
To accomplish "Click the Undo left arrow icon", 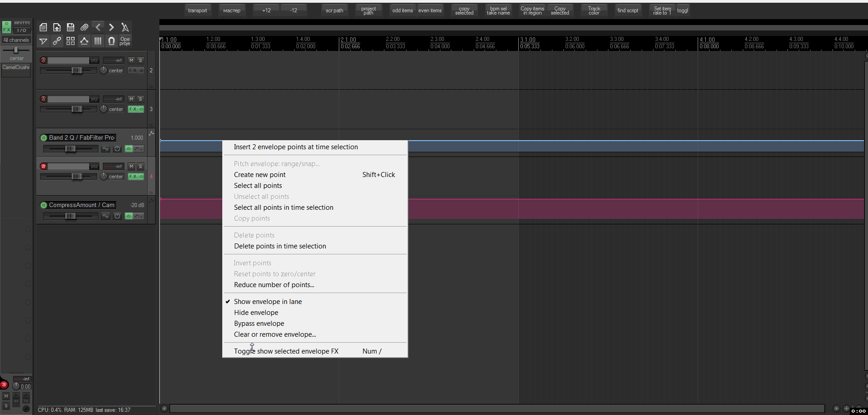I will tap(98, 27).
